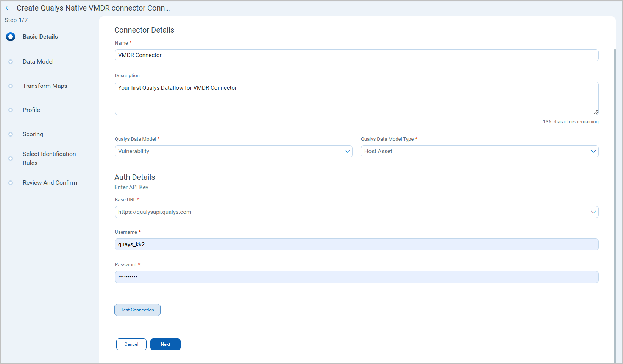Click the 'Auth Details' heading
The width and height of the screenshot is (623, 364).
(135, 177)
